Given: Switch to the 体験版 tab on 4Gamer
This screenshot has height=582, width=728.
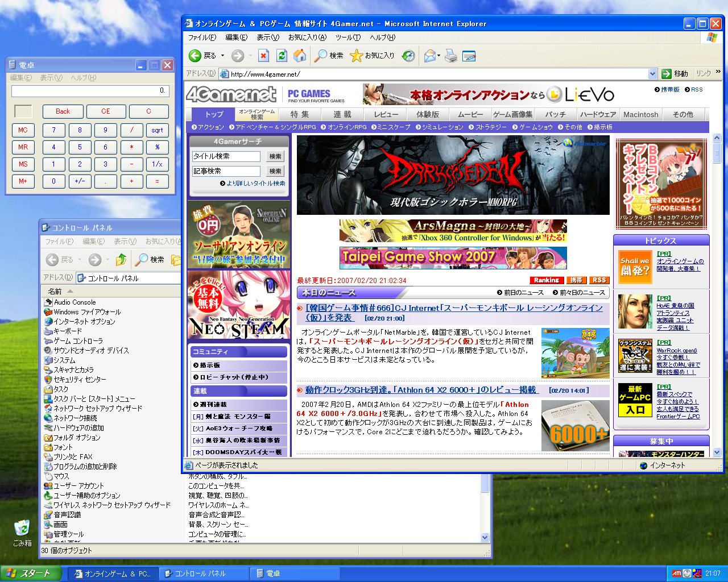Looking at the screenshot, I should (428, 114).
